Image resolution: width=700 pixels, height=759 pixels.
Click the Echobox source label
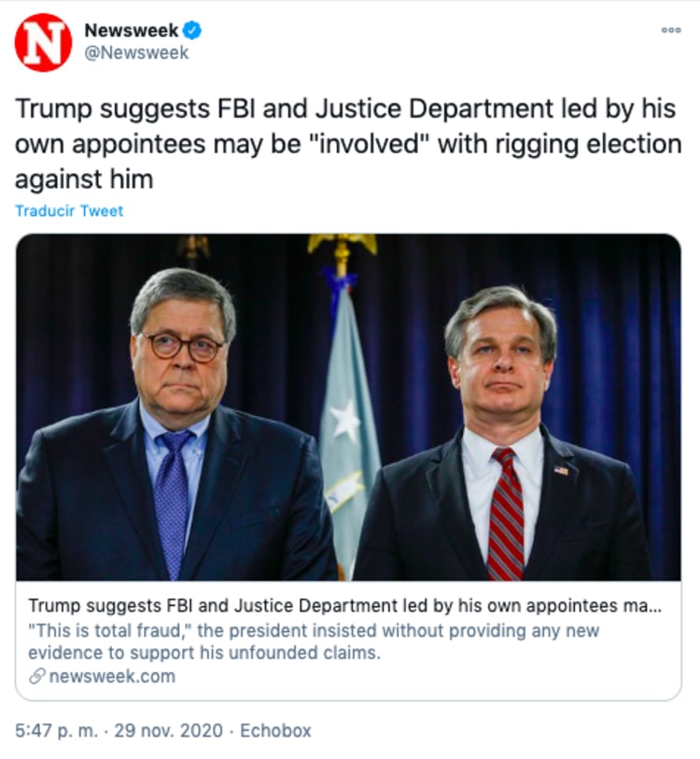click(274, 730)
